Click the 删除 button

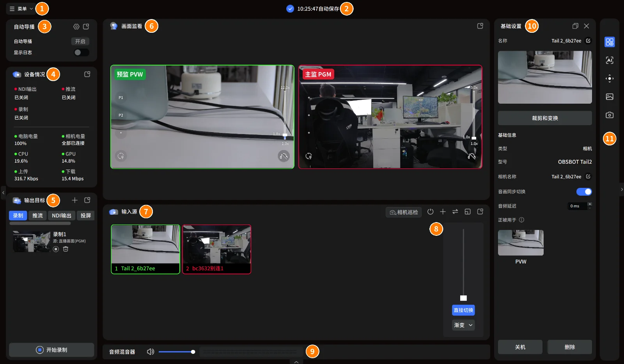(570, 347)
